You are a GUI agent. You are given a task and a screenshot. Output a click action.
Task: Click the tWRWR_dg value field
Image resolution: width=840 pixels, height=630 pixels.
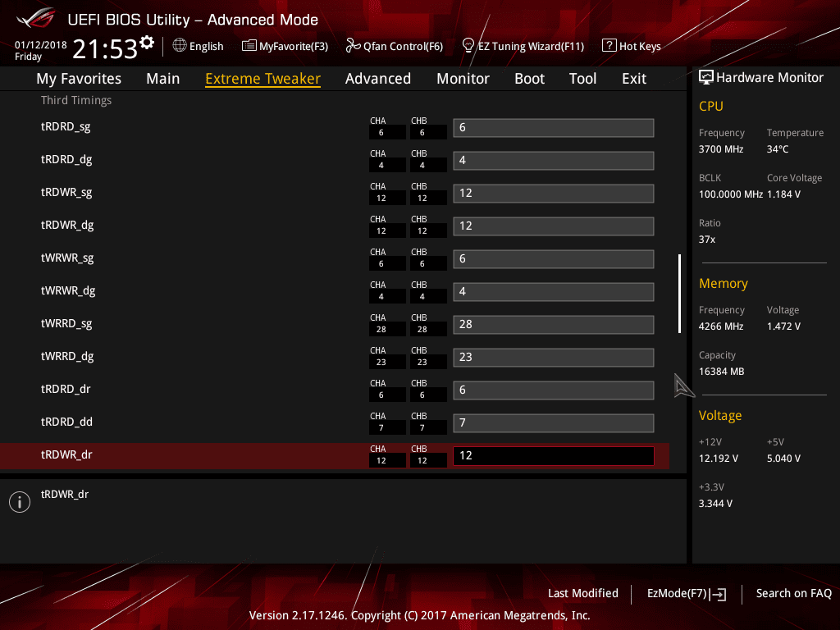[554, 292]
